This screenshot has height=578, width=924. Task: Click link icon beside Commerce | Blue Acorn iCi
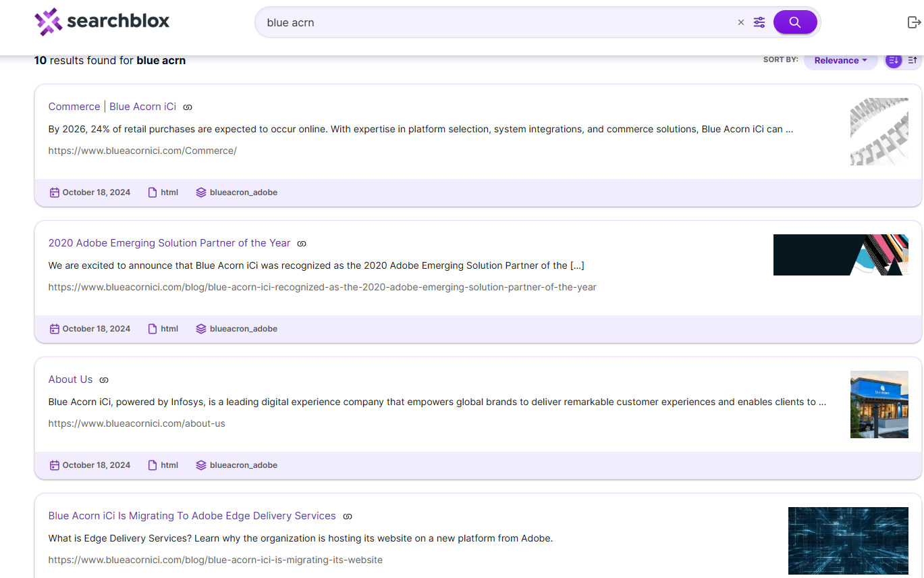tap(188, 107)
